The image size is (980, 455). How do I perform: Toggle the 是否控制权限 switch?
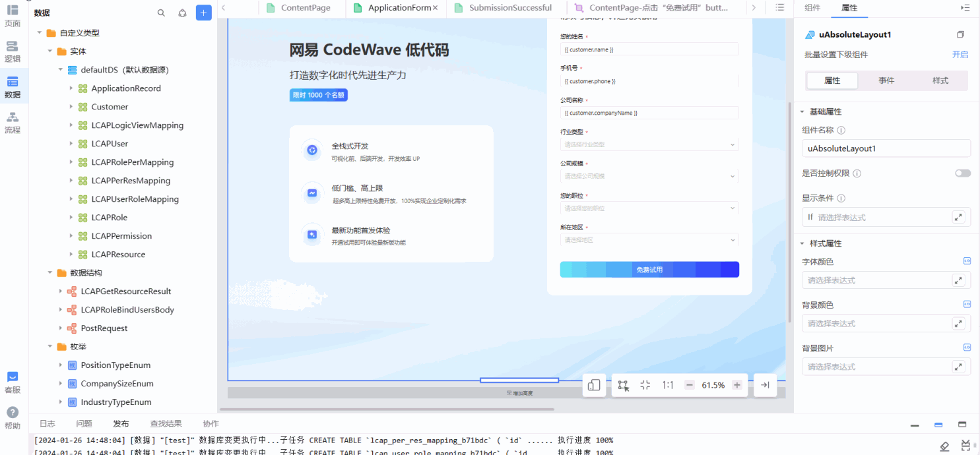963,173
